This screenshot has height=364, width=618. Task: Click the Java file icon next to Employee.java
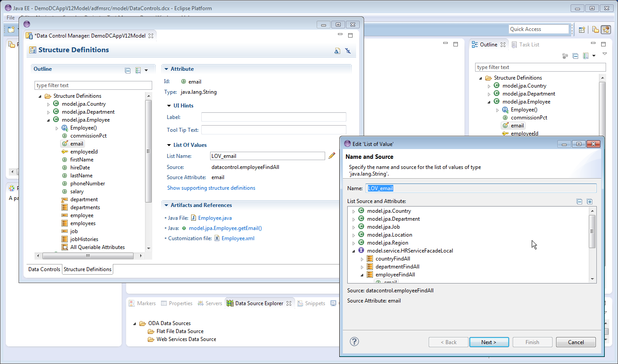(x=193, y=218)
